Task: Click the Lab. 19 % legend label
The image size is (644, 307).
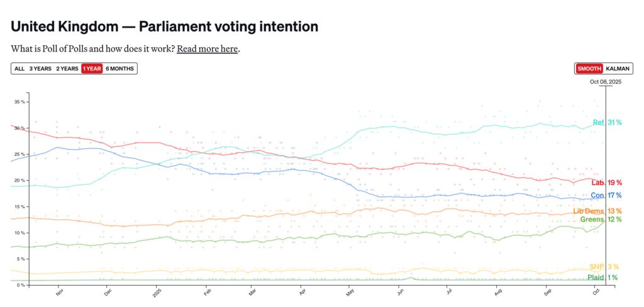Action: point(607,182)
